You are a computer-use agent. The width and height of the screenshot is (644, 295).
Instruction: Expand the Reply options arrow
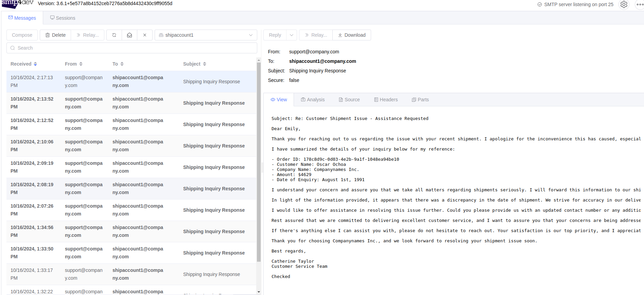(292, 35)
